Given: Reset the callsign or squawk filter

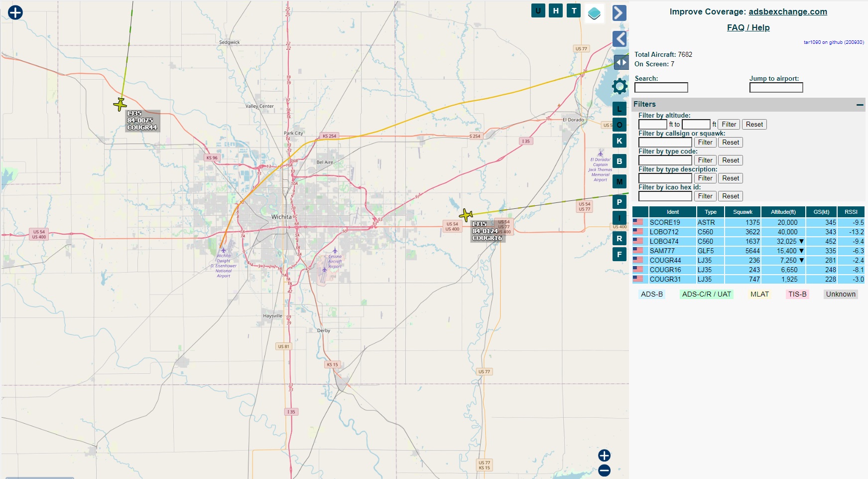Looking at the screenshot, I should pos(731,143).
